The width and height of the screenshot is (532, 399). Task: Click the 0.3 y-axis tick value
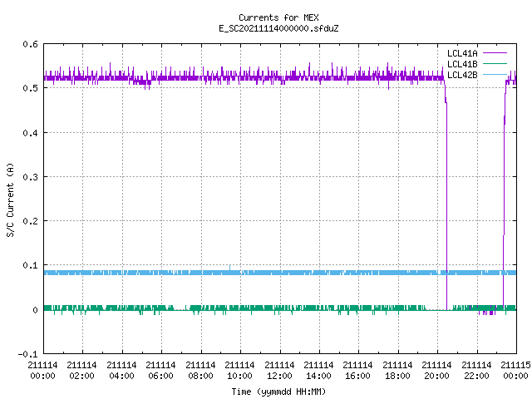pyautogui.click(x=31, y=177)
